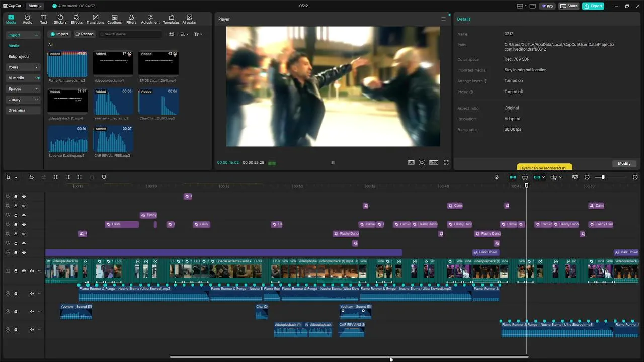
Task: Click the playhead marker on the ruler
Action: tap(527, 186)
